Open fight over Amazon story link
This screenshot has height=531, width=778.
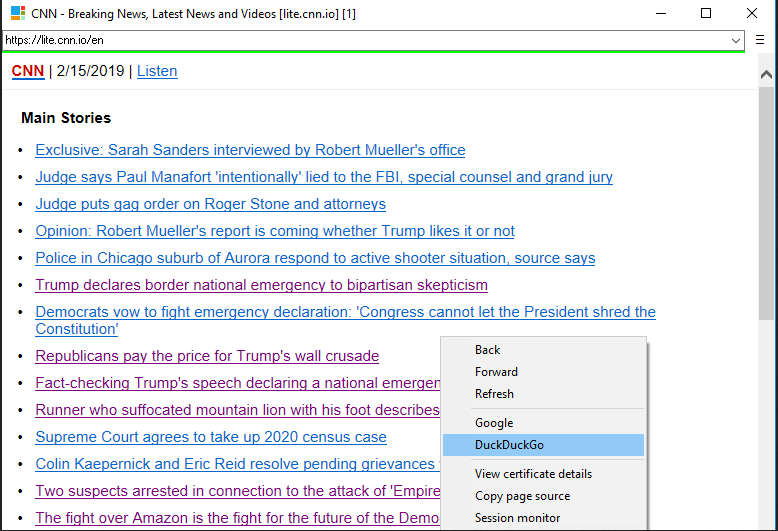237,518
